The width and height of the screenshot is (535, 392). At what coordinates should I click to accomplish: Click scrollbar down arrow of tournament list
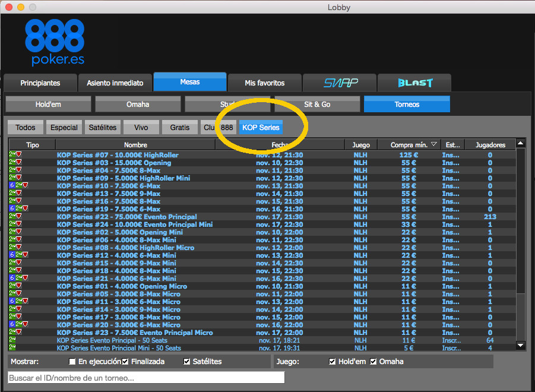coord(521,345)
